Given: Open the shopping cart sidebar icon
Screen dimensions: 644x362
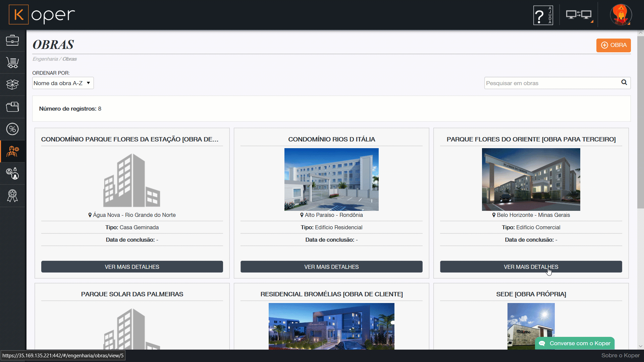Looking at the screenshot, I should tap(12, 63).
